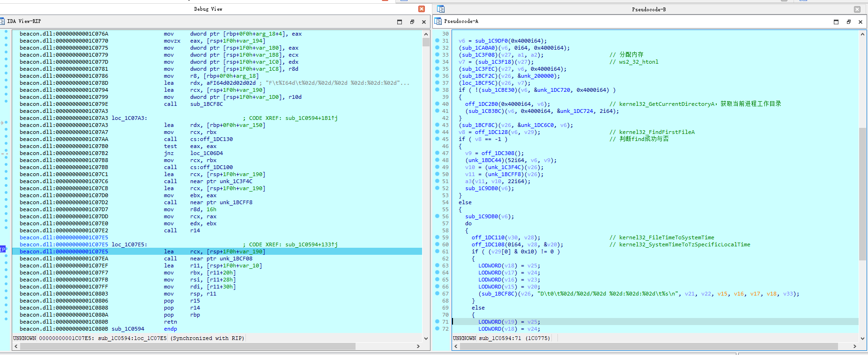Click the disassembly horizontal scroll right arrow

click(x=418, y=347)
